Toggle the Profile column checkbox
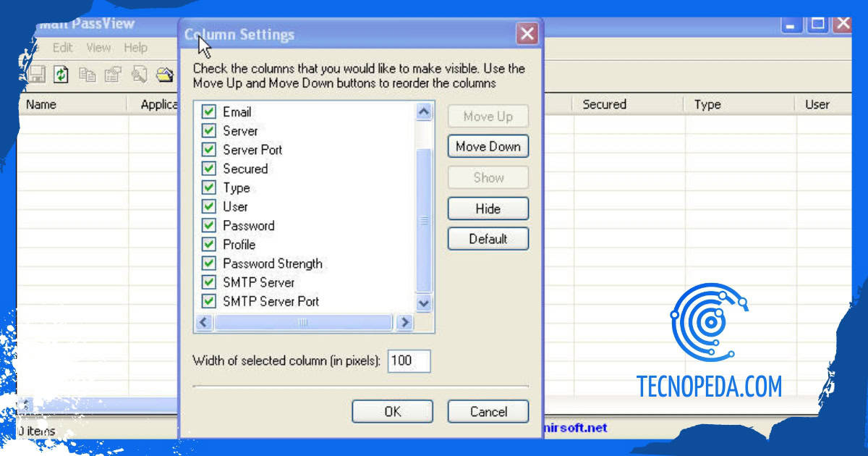This screenshot has width=868, height=456. (209, 244)
